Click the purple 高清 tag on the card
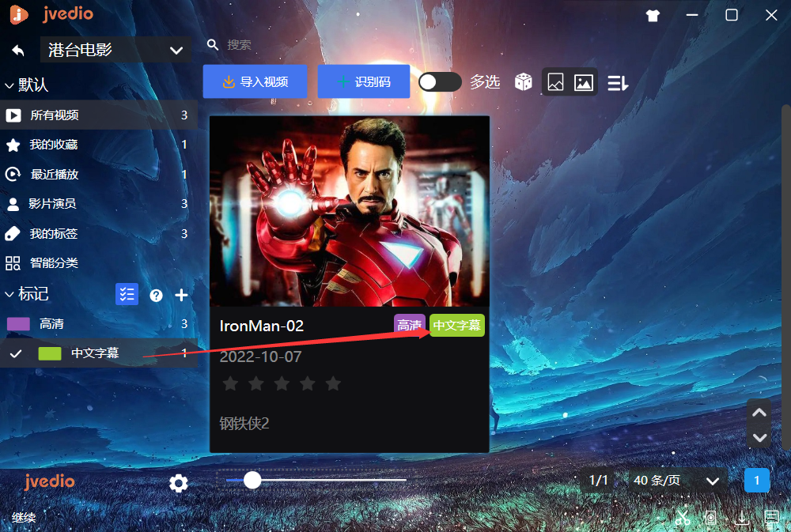The image size is (791, 532). pos(410,325)
